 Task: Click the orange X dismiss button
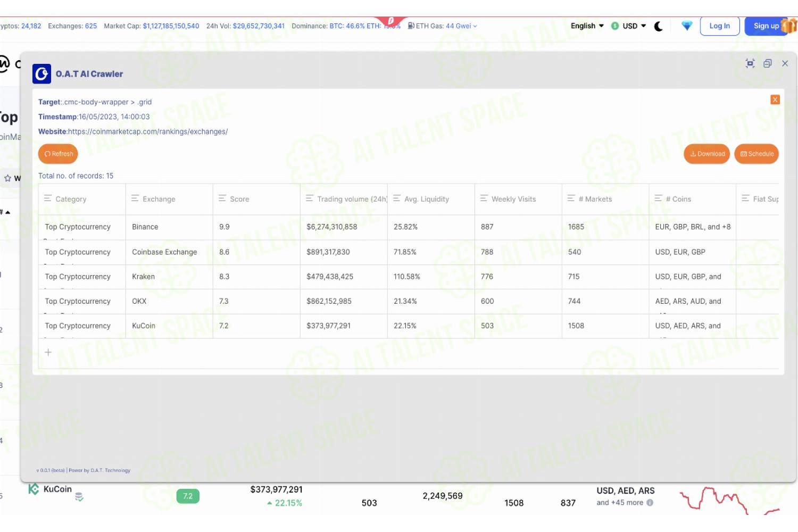coord(775,99)
